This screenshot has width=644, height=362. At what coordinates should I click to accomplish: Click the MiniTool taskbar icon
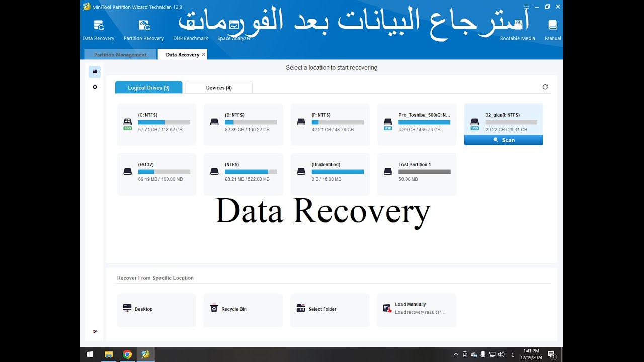[146, 354]
